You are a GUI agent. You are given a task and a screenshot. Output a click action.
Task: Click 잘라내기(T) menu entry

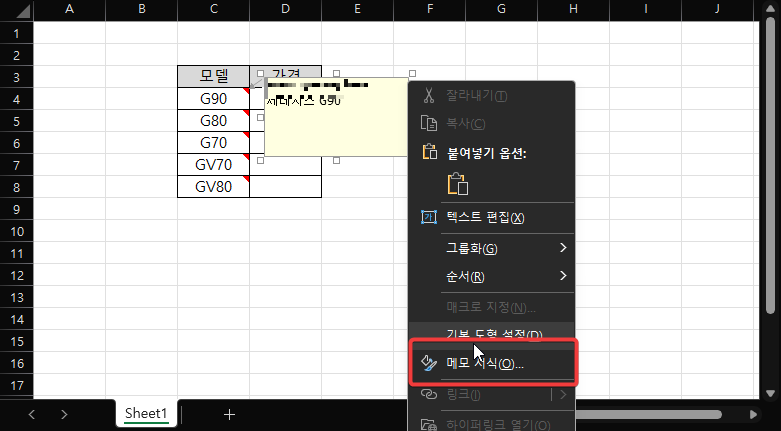coord(491,96)
